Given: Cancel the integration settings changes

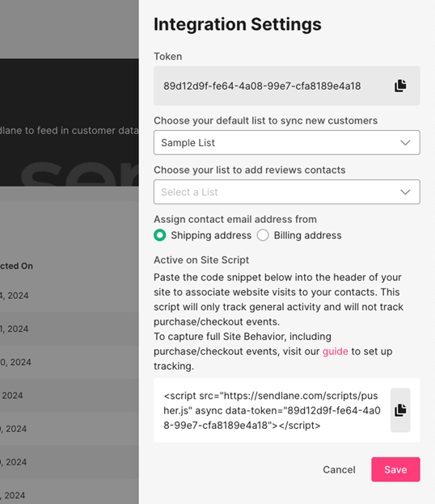Looking at the screenshot, I should point(339,469).
